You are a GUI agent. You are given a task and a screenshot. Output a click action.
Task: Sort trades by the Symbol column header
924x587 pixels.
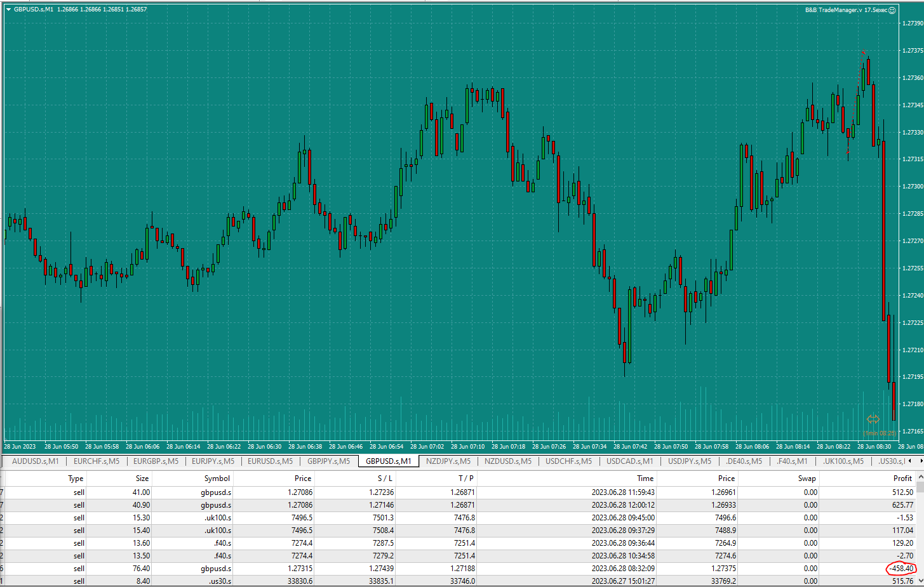pyautogui.click(x=217, y=478)
